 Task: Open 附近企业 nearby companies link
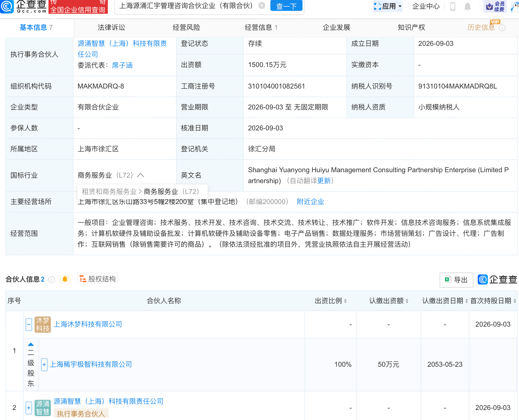point(310,202)
